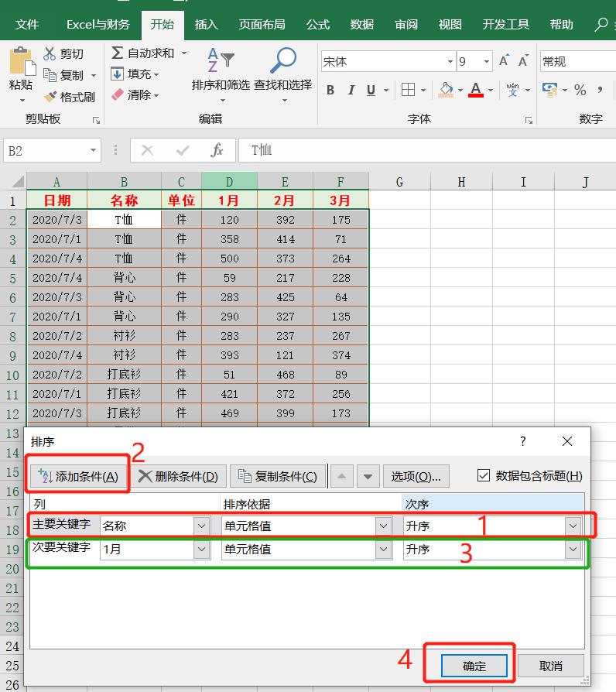This screenshot has width=616, height=692.
Task: Open clipboard group dialog launcher
Action: coord(96,121)
